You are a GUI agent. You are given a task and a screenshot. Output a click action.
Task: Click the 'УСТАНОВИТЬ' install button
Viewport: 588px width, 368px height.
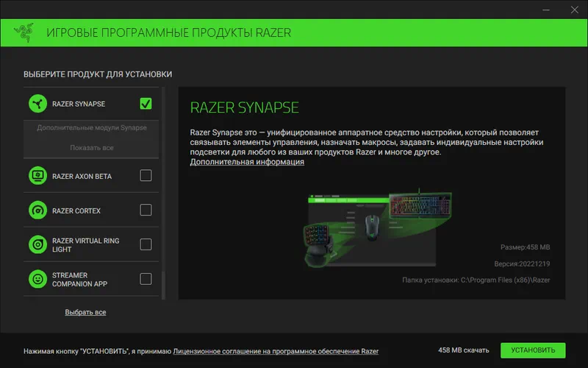pos(533,350)
